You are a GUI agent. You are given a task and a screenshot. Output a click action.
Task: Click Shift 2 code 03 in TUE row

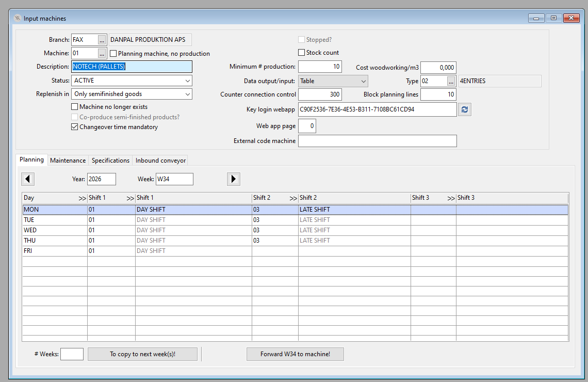[x=275, y=220]
